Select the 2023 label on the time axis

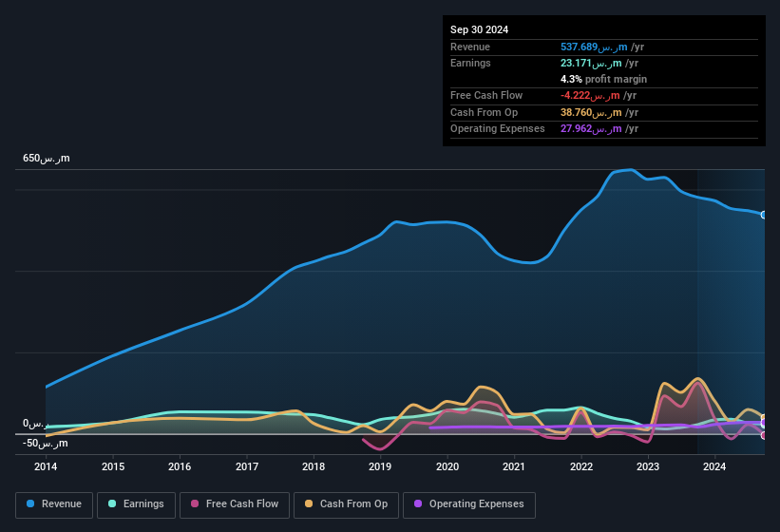648,466
